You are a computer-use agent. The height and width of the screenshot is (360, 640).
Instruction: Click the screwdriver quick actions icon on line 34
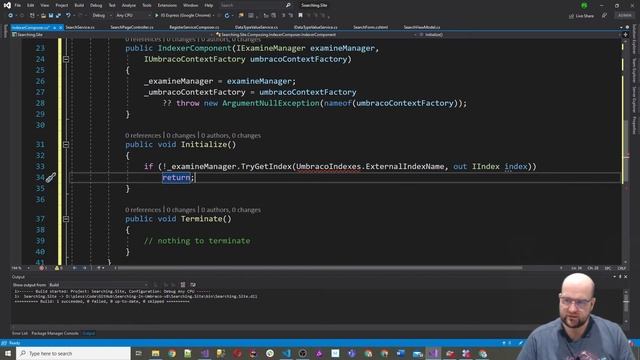(x=51, y=178)
